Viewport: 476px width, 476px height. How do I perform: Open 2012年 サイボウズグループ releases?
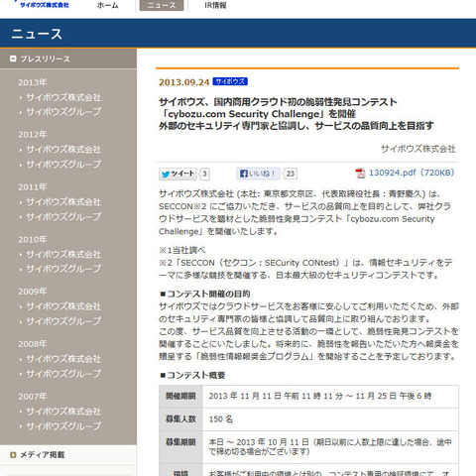click(63, 164)
